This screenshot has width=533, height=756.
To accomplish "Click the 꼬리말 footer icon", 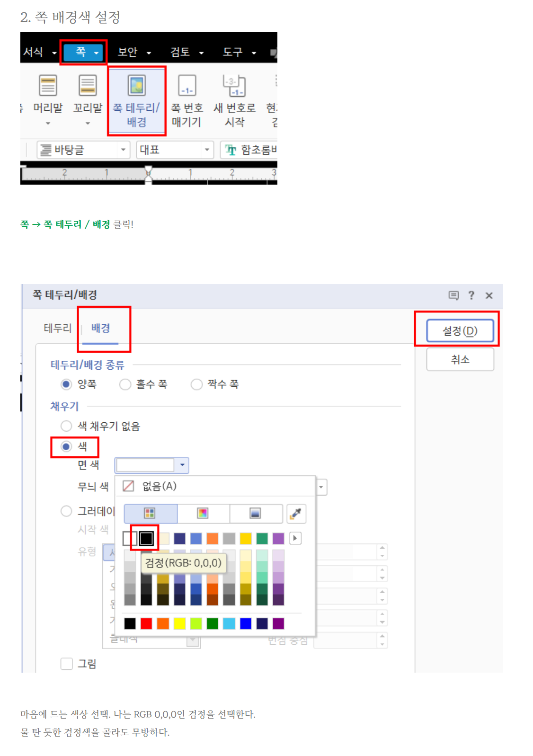I will pos(88,86).
